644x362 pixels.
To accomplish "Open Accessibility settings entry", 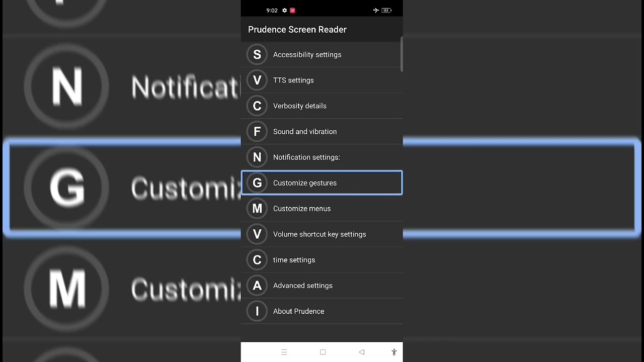I will [321, 54].
